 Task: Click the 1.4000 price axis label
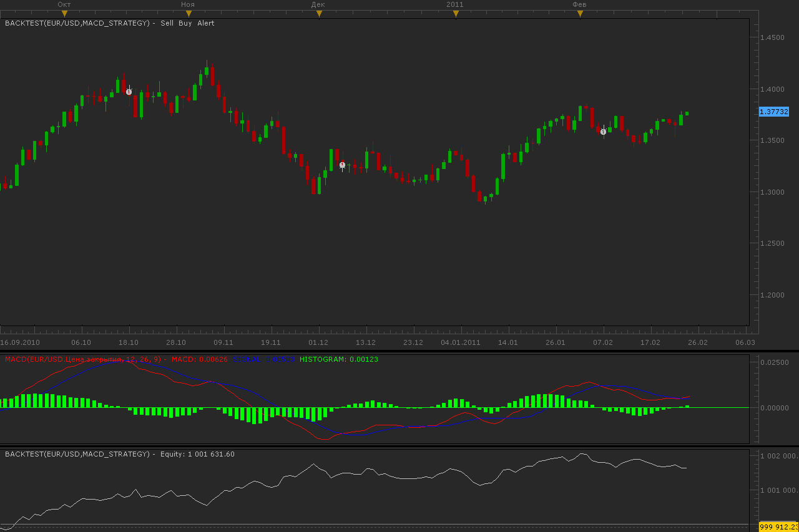tap(772, 89)
